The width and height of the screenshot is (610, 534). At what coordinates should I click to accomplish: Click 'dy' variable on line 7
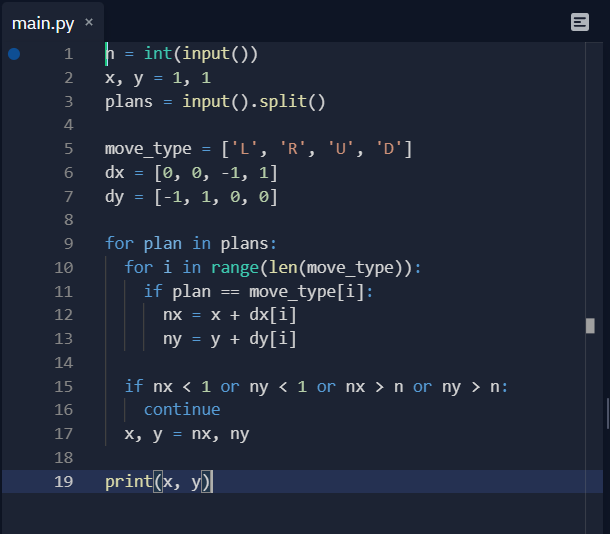pyautogui.click(x=115, y=196)
